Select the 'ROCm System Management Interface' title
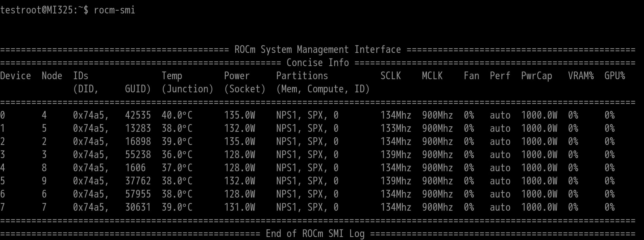This screenshot has height=240, width=644. pyautogui.click(x=318, y=50)
